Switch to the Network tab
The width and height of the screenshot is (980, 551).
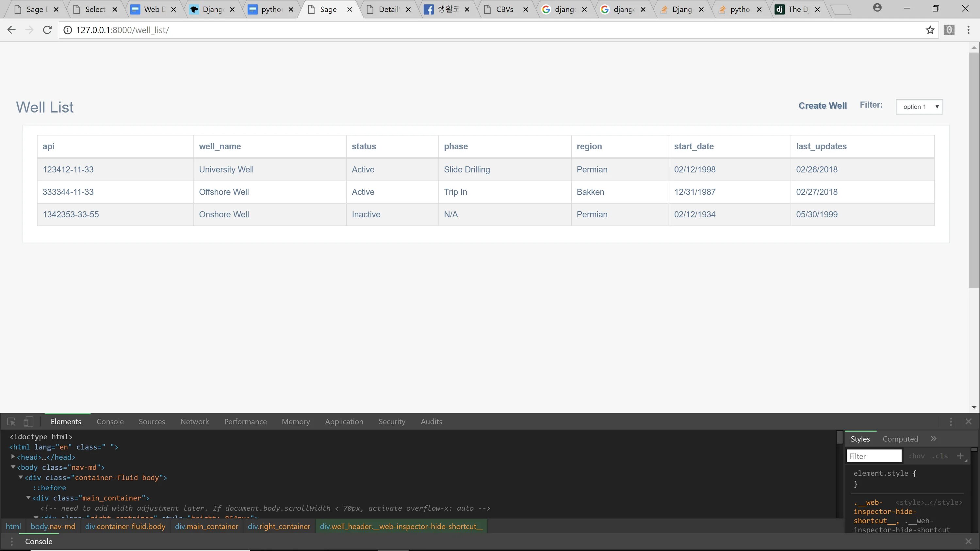[194, 422]
